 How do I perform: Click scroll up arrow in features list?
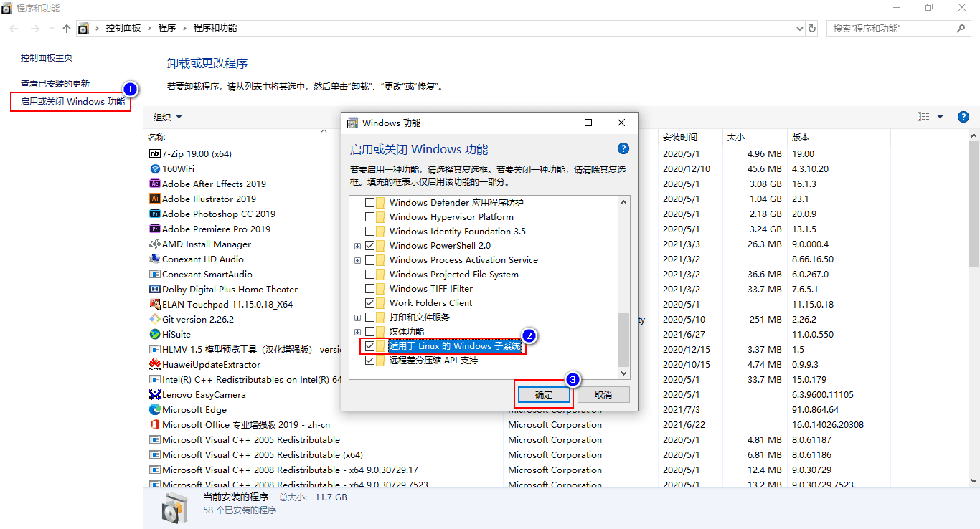[x=623, y=201]
